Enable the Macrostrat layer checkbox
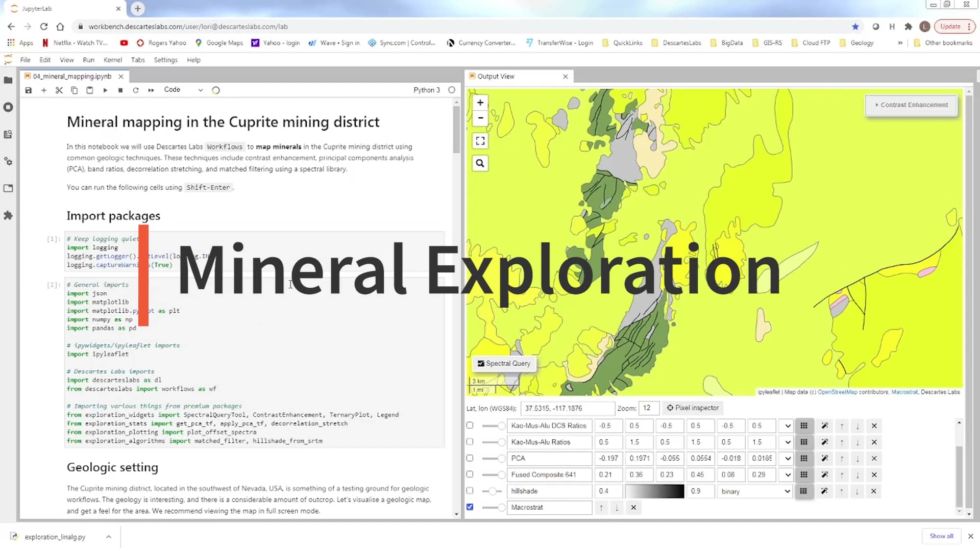 click(469, 507)
